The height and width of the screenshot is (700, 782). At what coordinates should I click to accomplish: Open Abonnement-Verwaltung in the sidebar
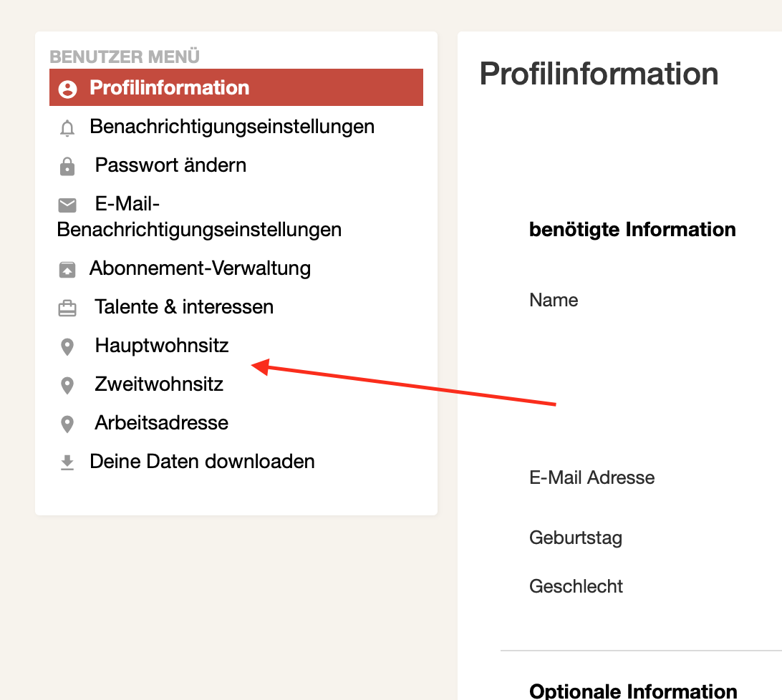(x=200, y=268)
